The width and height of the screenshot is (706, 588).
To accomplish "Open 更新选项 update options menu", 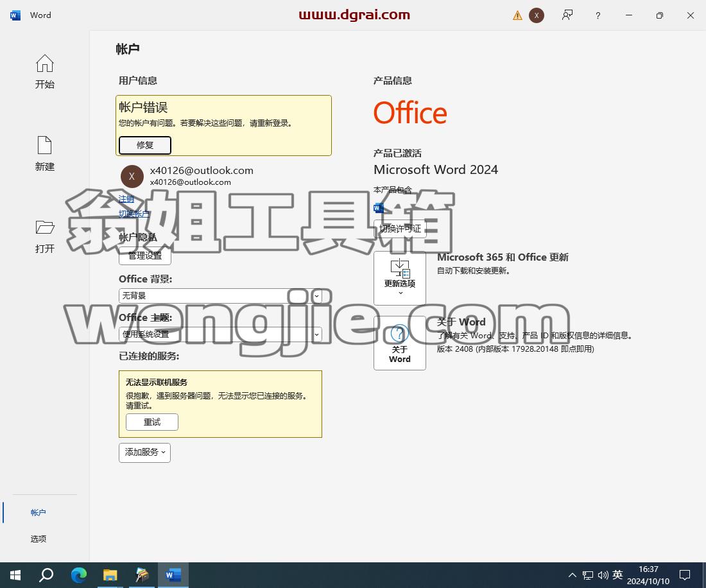I will click(x=400, y=277).
